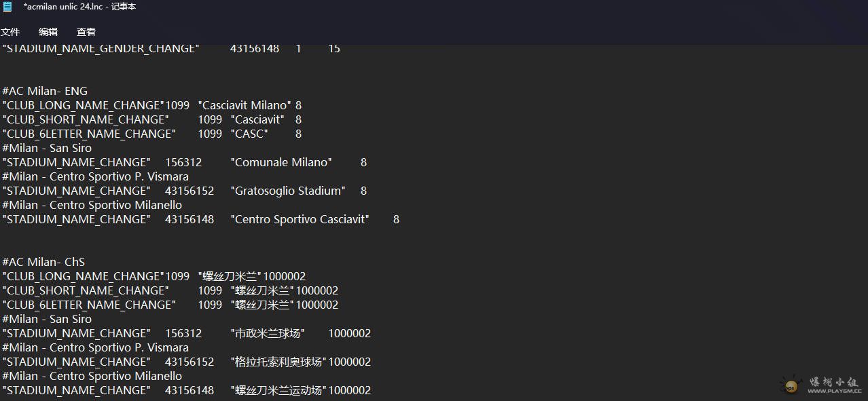Click the "Gratosoglio Stadium" text
The image size is (868, 401).
point(288,191)
